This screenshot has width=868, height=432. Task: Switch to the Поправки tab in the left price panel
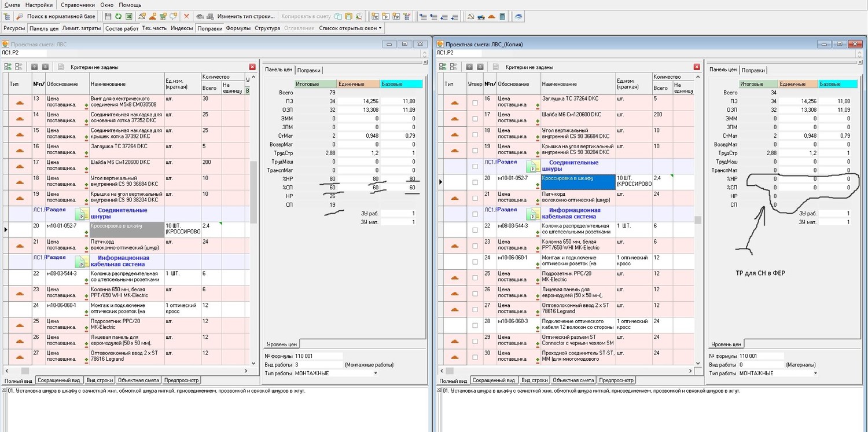tap(309, 69)
